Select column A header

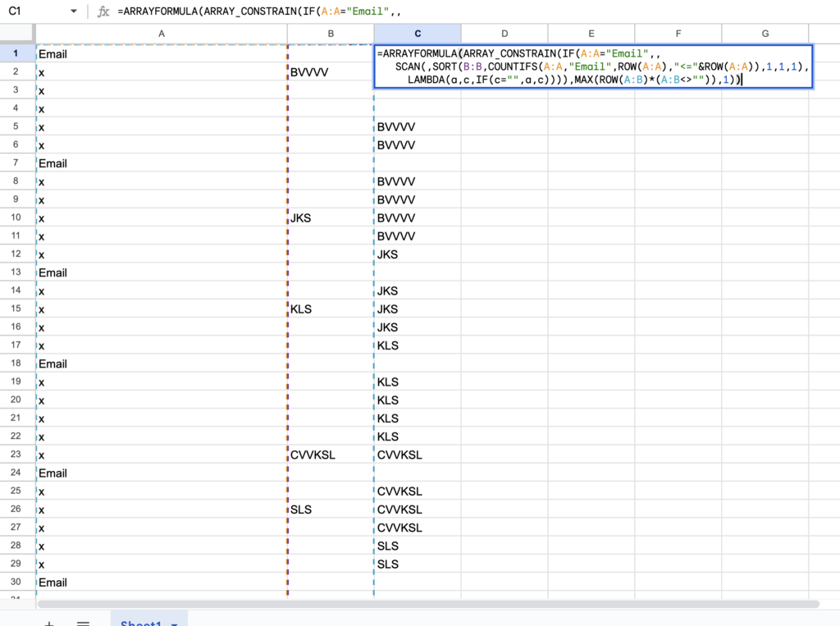tap(162, 34)
